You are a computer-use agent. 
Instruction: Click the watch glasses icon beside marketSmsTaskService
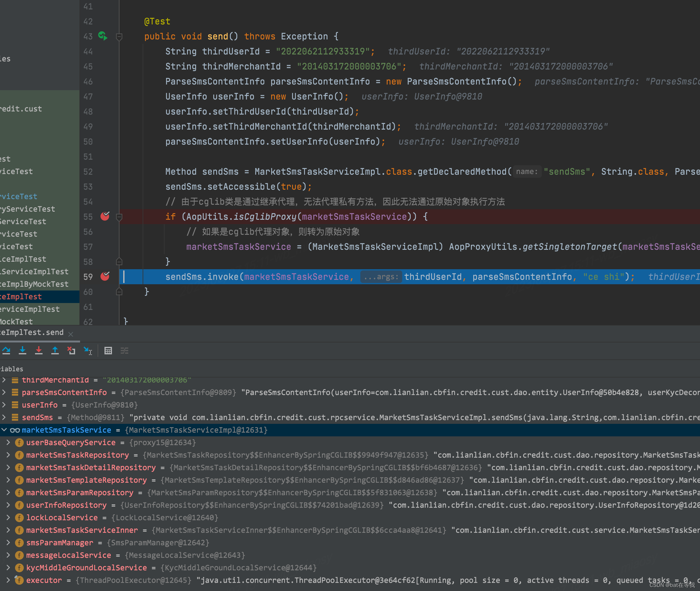[x=15, y=430]
